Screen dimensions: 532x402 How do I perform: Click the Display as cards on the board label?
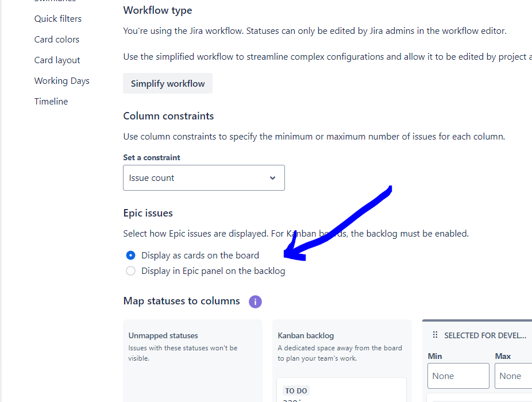(x=200, y=255)
